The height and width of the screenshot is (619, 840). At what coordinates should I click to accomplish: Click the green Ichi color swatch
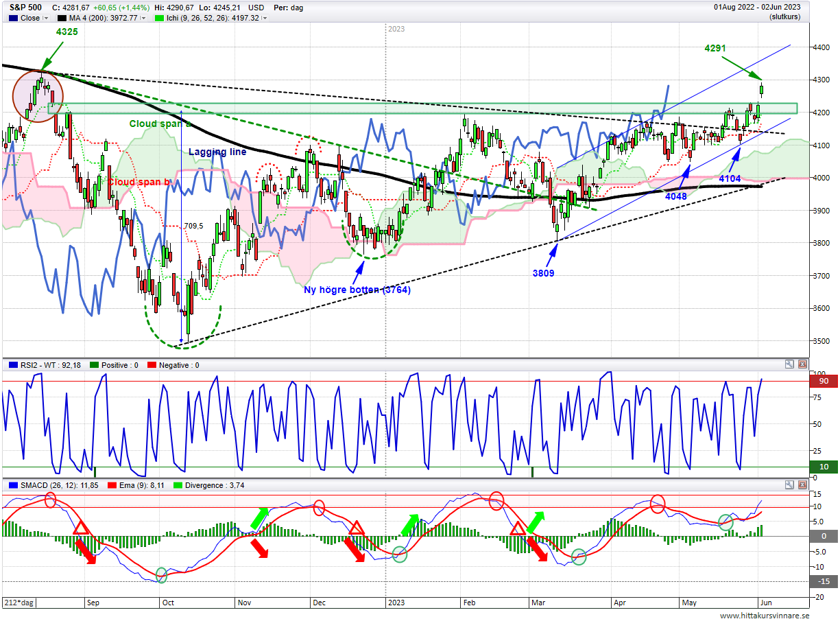pos(158,19)
